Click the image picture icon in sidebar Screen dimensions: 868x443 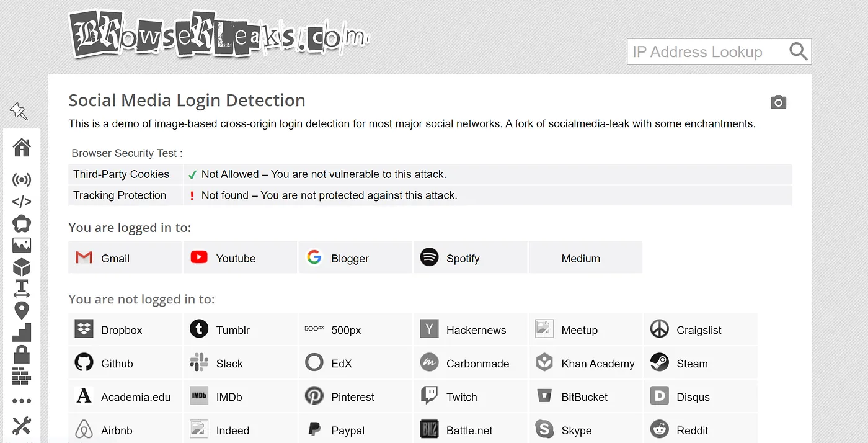click(x=22, y=245)
